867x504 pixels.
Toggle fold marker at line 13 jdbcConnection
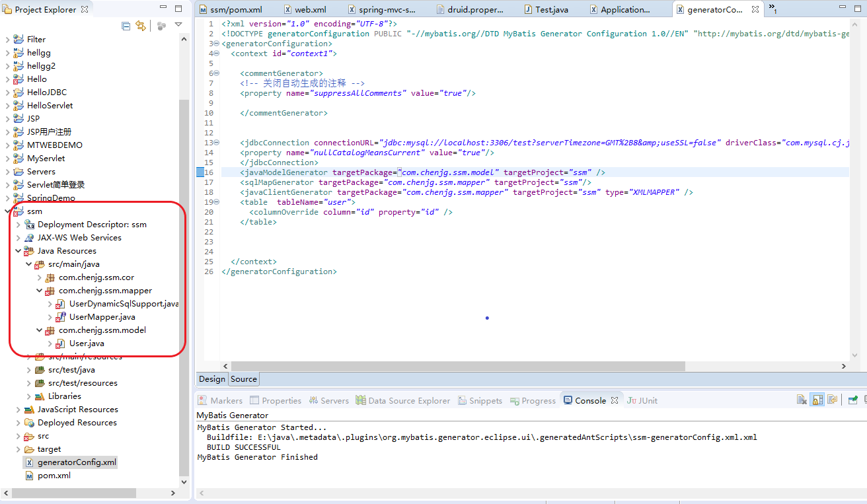point(217,143)
